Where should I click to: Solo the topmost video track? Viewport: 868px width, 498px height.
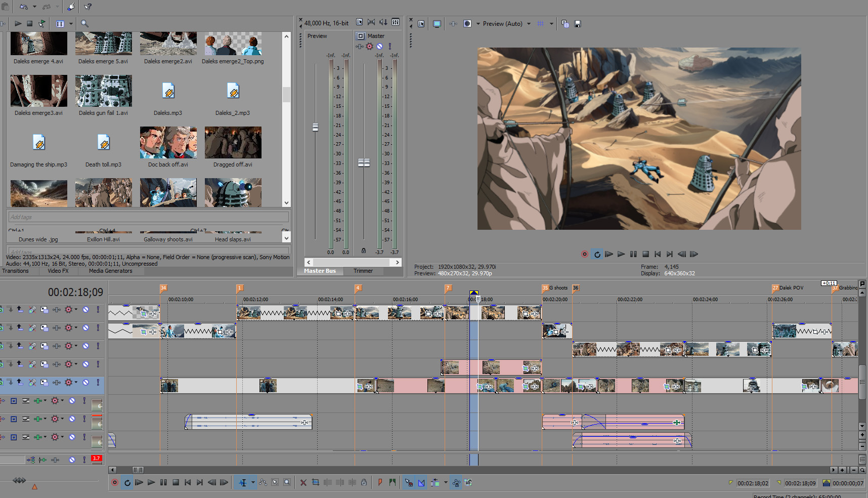click(98, 310)
